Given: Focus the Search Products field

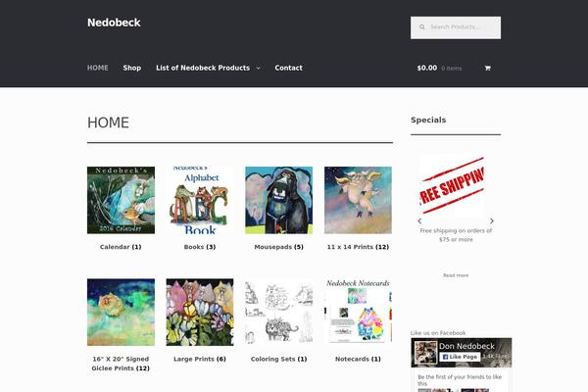Looking at the screenshot, I should [x=456, y=27].
